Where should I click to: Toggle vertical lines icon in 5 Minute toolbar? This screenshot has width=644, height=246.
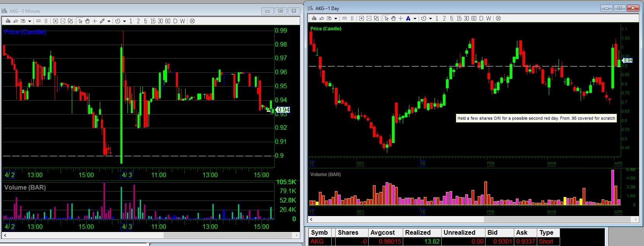pos(46,21)
